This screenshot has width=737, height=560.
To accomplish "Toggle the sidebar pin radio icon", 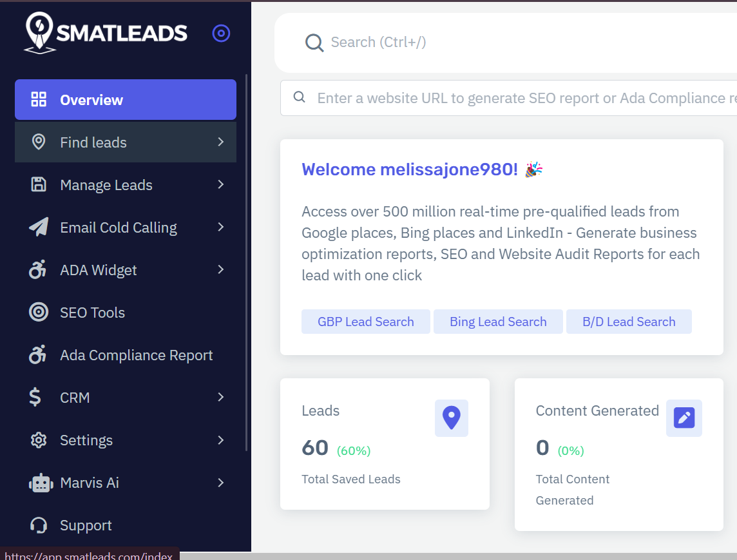I will 221,34.
